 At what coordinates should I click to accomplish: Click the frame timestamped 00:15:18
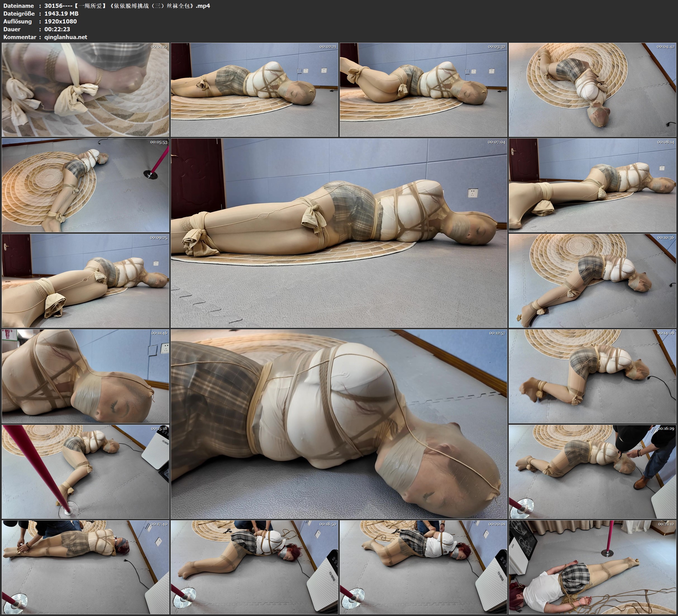[85, 472]
